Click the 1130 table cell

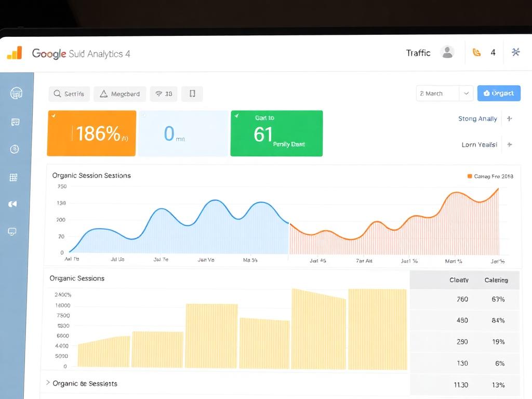pos(461,385)
